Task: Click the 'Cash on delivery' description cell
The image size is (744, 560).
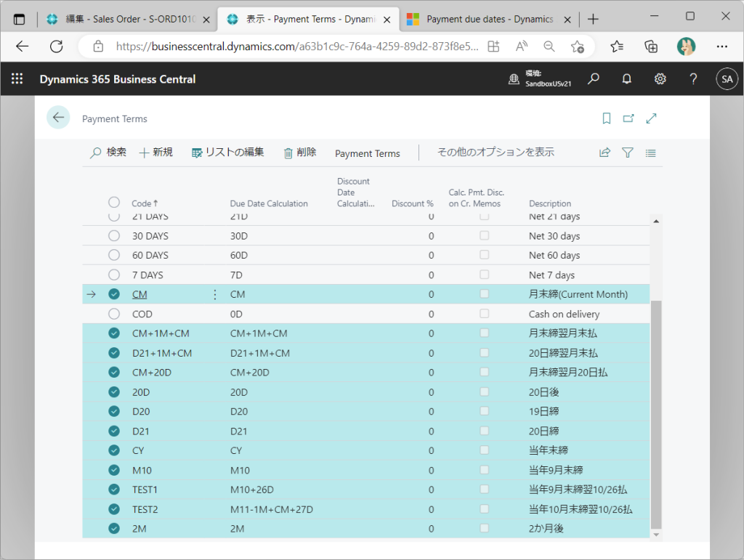Action: [x=564, y=314]
